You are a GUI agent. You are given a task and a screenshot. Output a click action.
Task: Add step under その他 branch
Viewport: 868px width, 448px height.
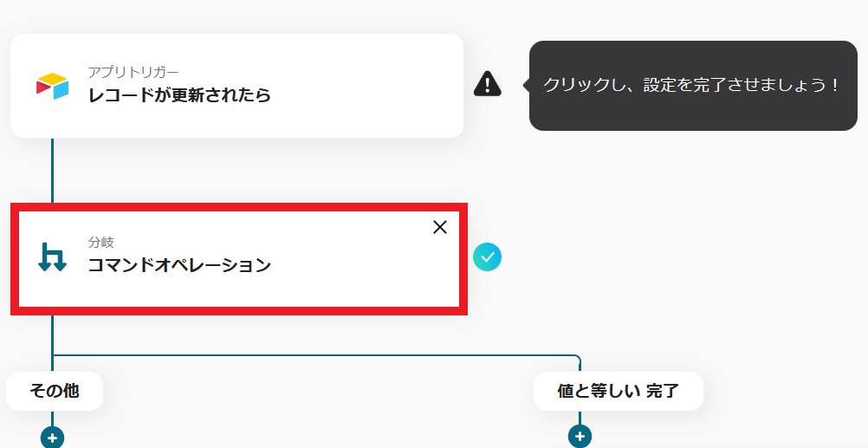coord(53,438)
